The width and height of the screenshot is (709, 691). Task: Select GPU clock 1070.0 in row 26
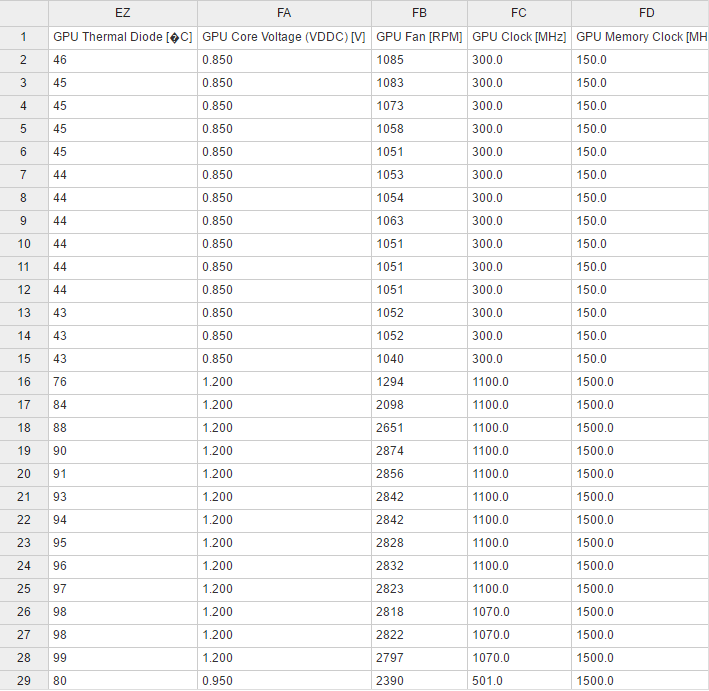[519, 612]
